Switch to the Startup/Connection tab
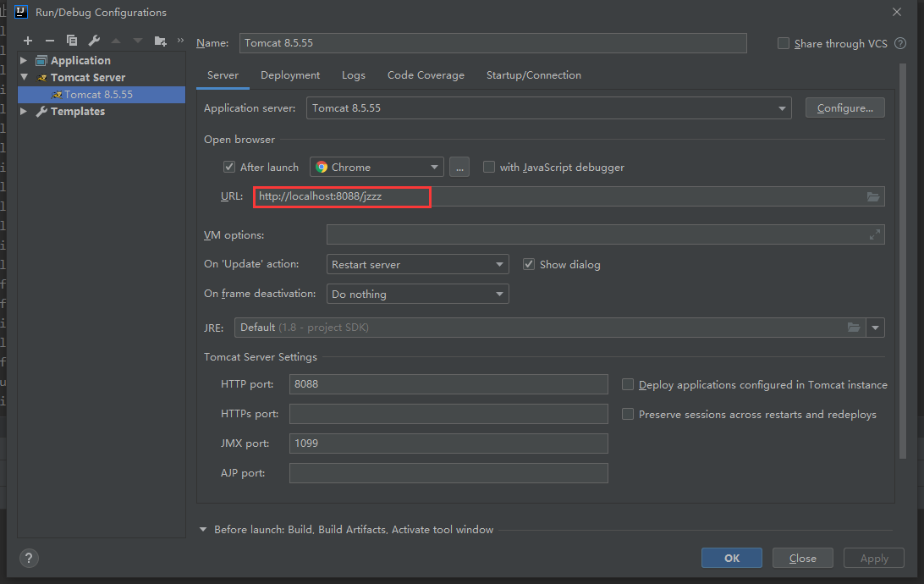The height and width of the screenshot is (584, 924). pyautogui.click(x=533, y=75)
